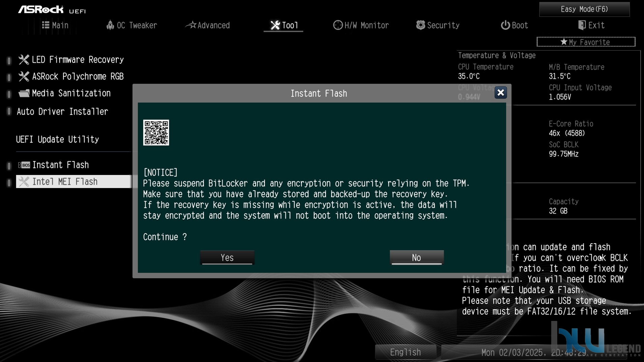This screenshot has height=362, width=644.
Task: Click the Advanced star icon
Action: tap(191, 25)
